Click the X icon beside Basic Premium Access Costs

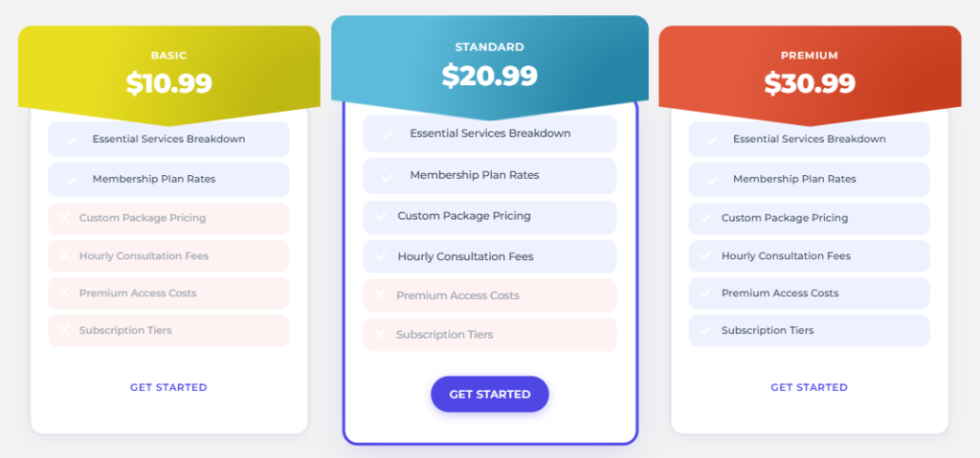click(64, 293)
